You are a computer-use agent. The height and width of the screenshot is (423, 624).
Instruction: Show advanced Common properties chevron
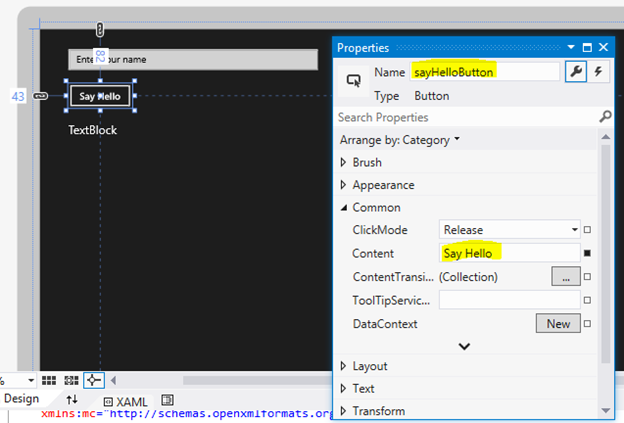tap(464, 347)
